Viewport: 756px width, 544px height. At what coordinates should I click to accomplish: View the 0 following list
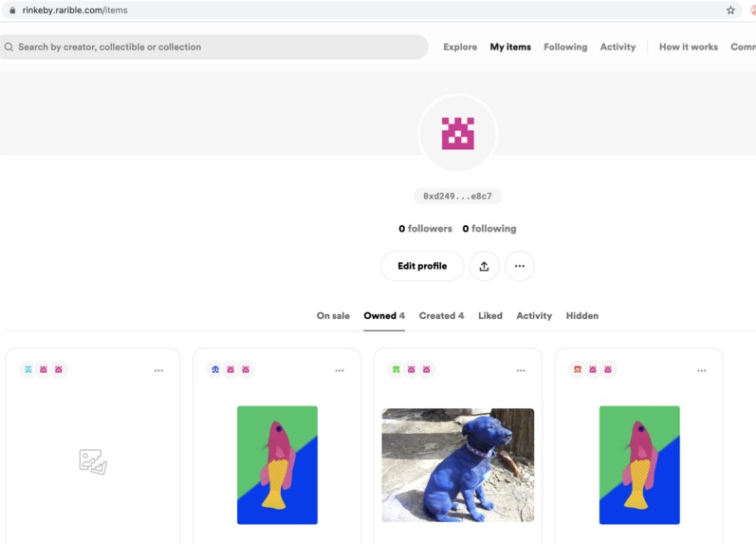pos(489,228)
